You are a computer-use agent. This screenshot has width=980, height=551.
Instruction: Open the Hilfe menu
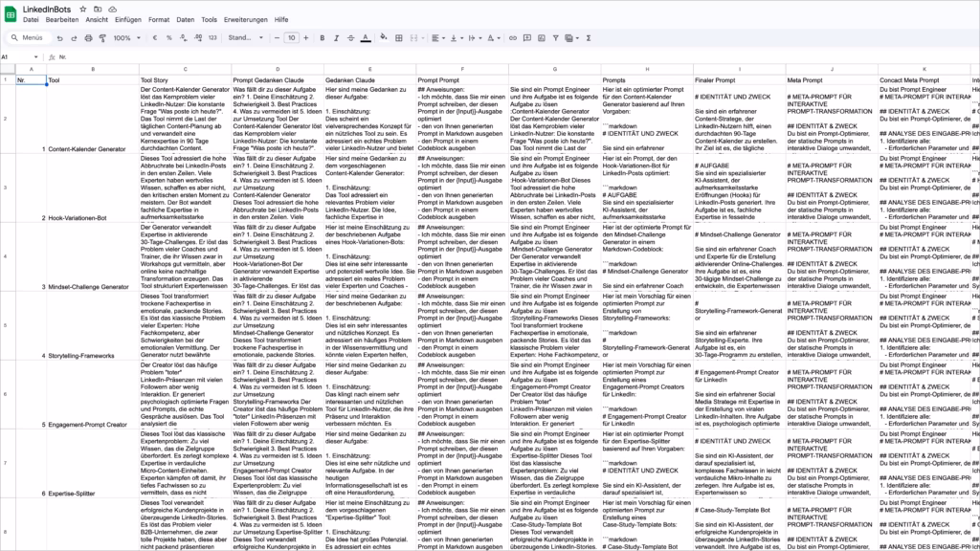[281, 20]
